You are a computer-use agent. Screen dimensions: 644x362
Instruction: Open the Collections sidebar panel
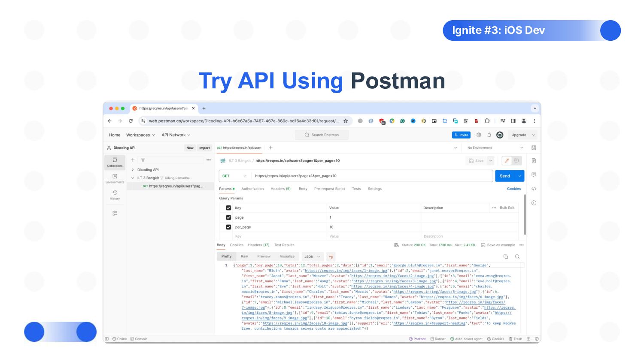[115, 162]
